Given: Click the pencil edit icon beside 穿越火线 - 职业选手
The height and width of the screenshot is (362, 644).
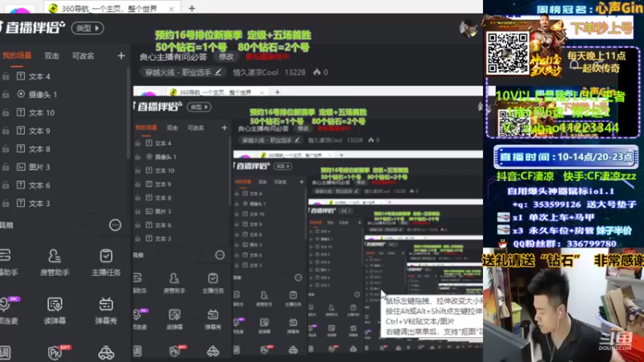Looking at the screenshot, I should (x=218, y=72).
